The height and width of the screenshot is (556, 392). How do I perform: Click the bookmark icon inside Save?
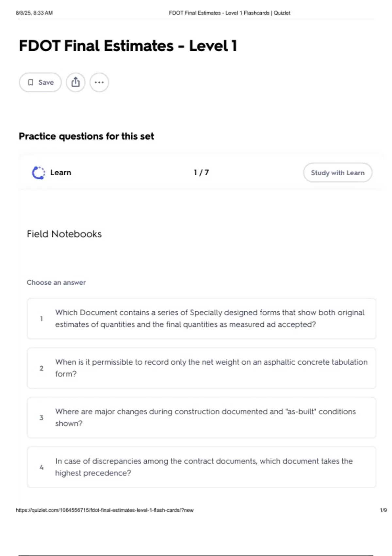click(x=31, y=82)
